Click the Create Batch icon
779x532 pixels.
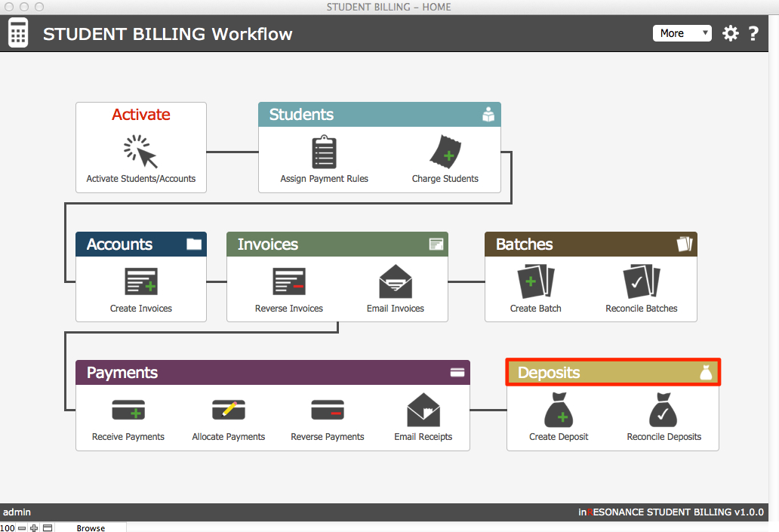[535, 281]
